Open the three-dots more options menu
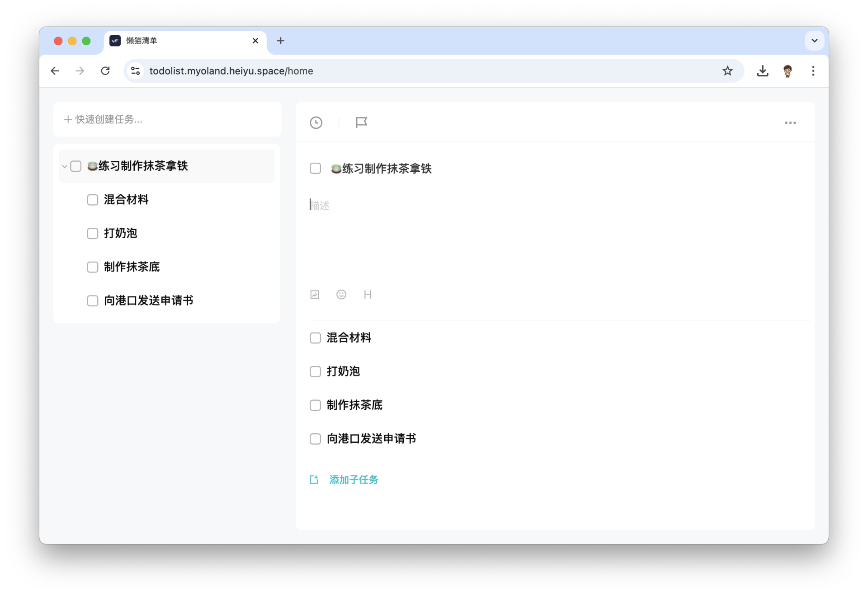This screenshot has height=596, width=868. [x=790, y=122]
